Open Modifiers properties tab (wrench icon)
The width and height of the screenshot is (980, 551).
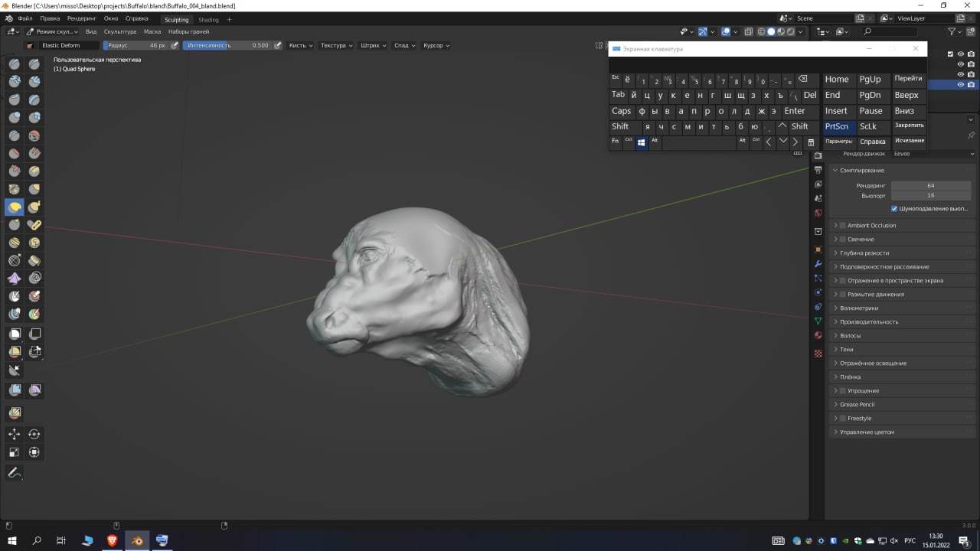[818, 264]
